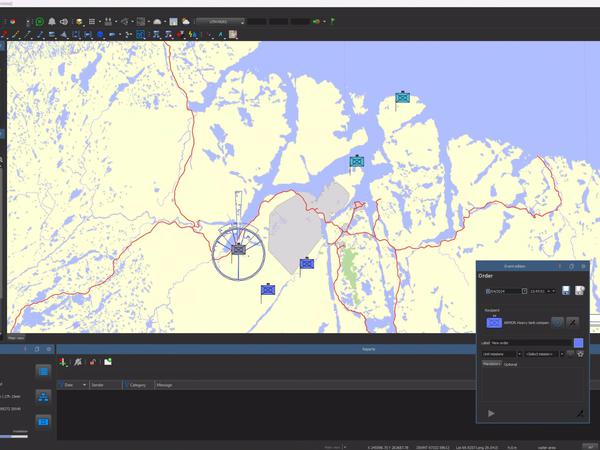Click the remove recipient X button
The height and width of the screenshot is (450, 600).
point(573,323)
